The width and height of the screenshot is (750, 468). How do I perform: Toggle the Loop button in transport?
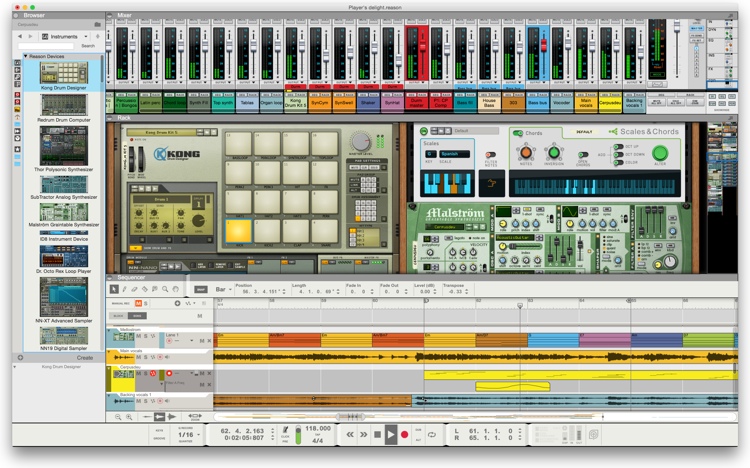(432, 435)
